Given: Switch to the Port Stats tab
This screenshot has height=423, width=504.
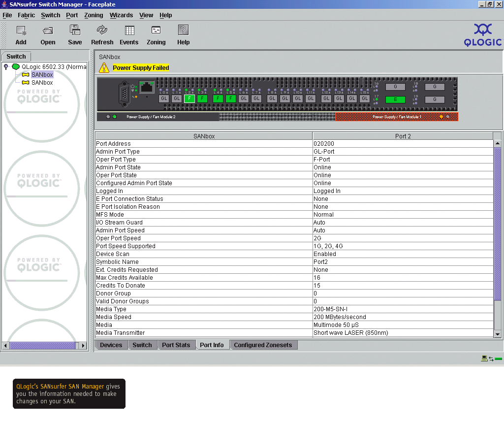Looking at the screenshot, I should (176, 345).
